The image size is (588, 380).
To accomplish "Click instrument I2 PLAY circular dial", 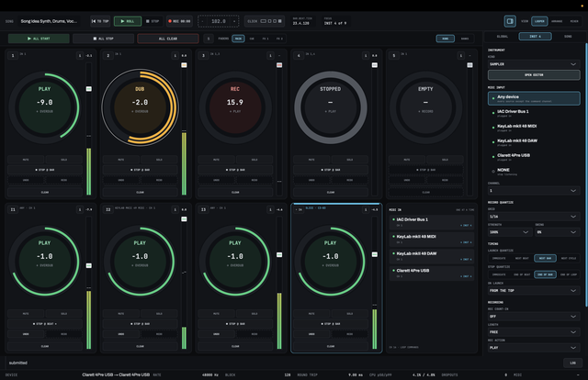I will coord(140,262).
